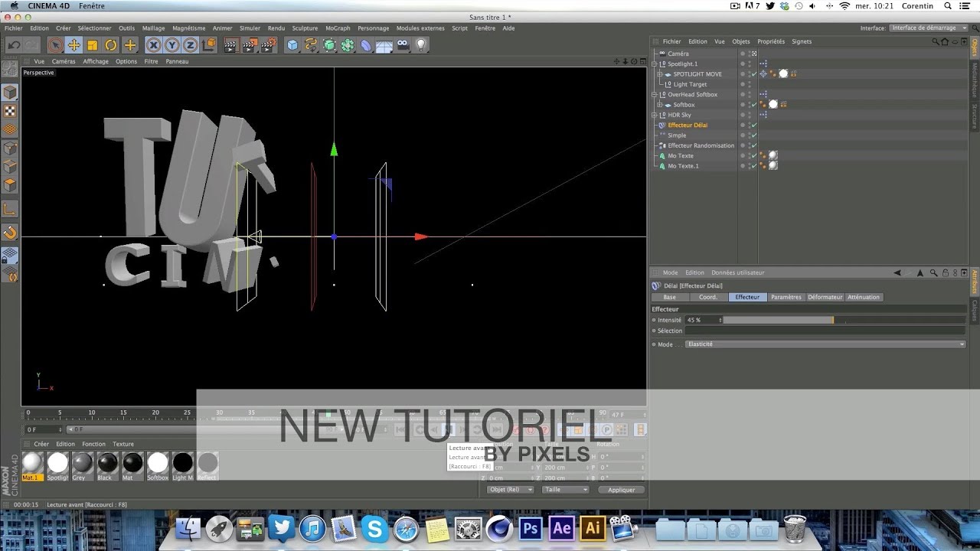Image resolution: width=980 pixels, height=551 pixels.
Task: Open the Fichier menu in main menubar
Action: [14, 28]
